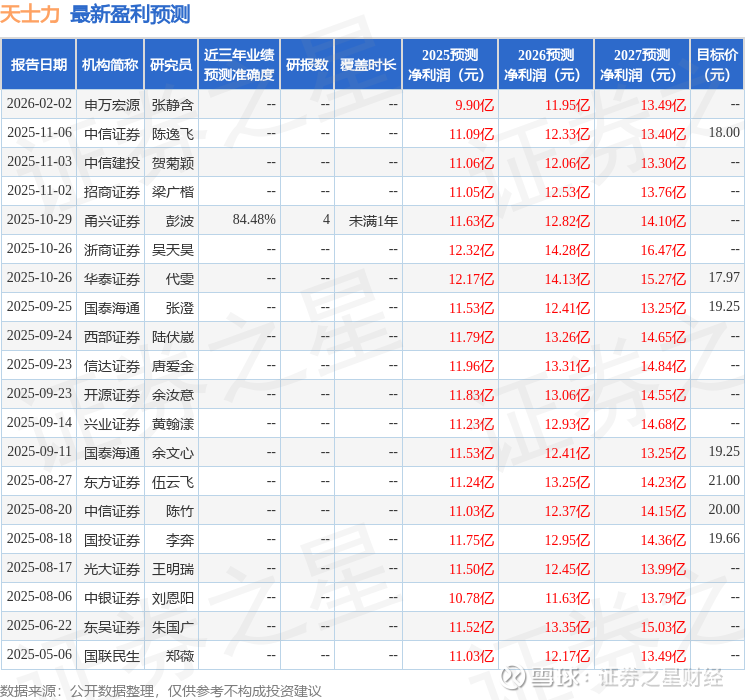Click institution 中银证券

click(x=112, y=598)
